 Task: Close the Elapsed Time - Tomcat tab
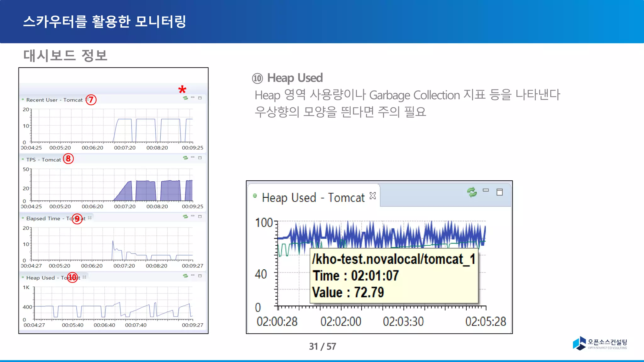click(90, 218)
